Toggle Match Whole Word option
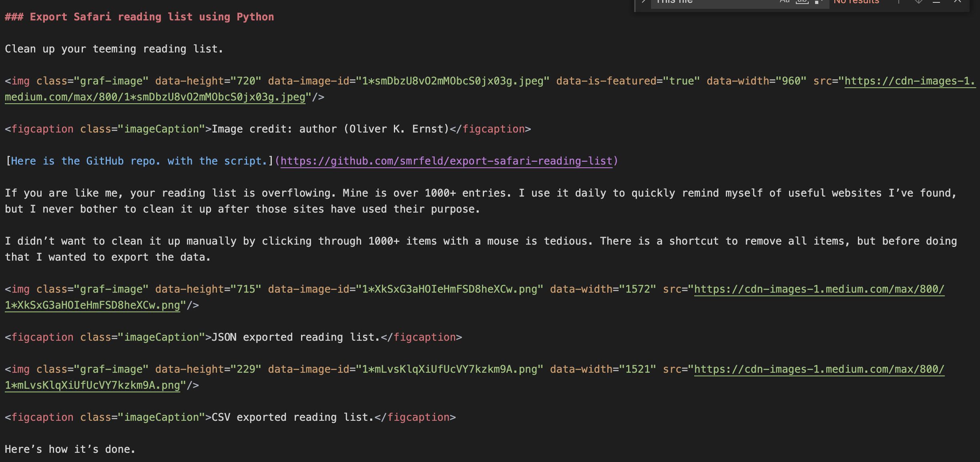980x462 pixels. 802,2
